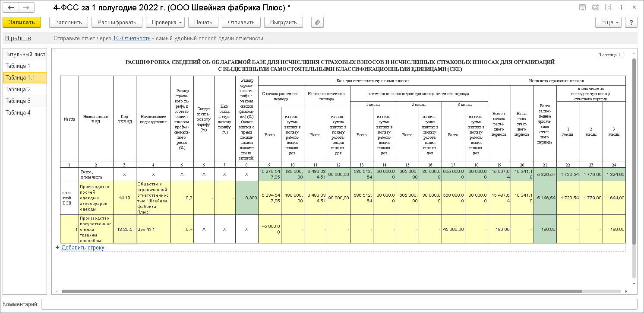Go back with the left arrow button
The height and width of the screenshot is (313, 644).
point(11,8)
